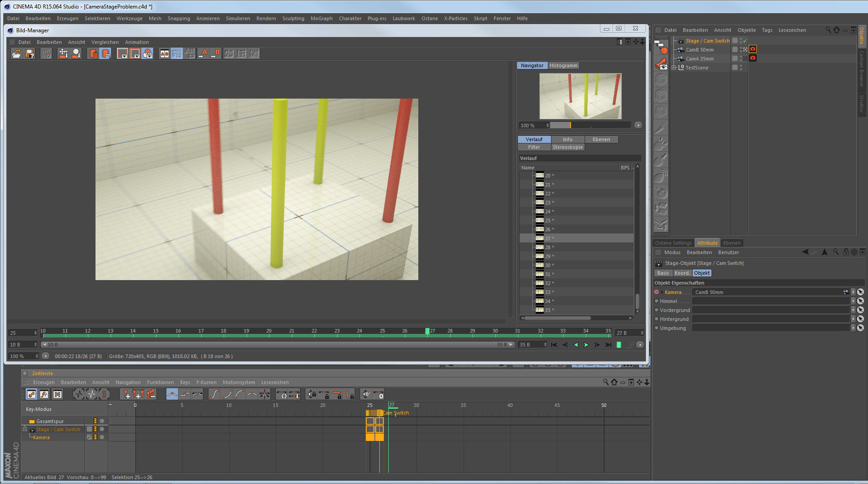Toggle the CamB 50mm active camera crosshair
868x484 pixels.
[745, 50]
